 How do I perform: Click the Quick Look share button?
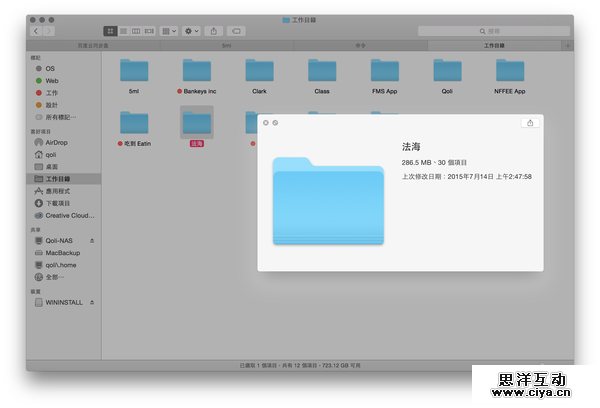point(530,123)
